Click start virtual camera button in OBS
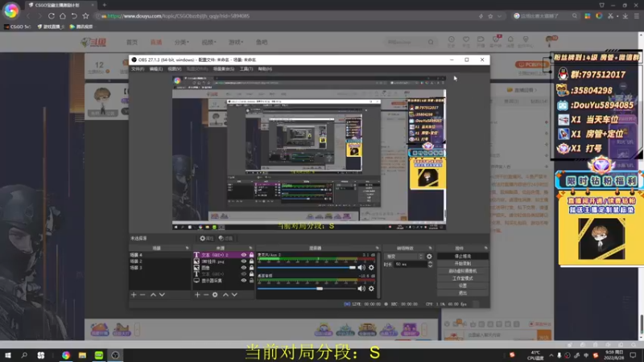This screenshot has height=362, width=644. [462, 271]
